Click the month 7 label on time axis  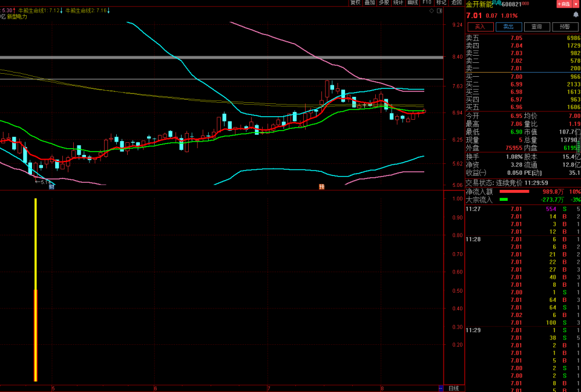269,388
